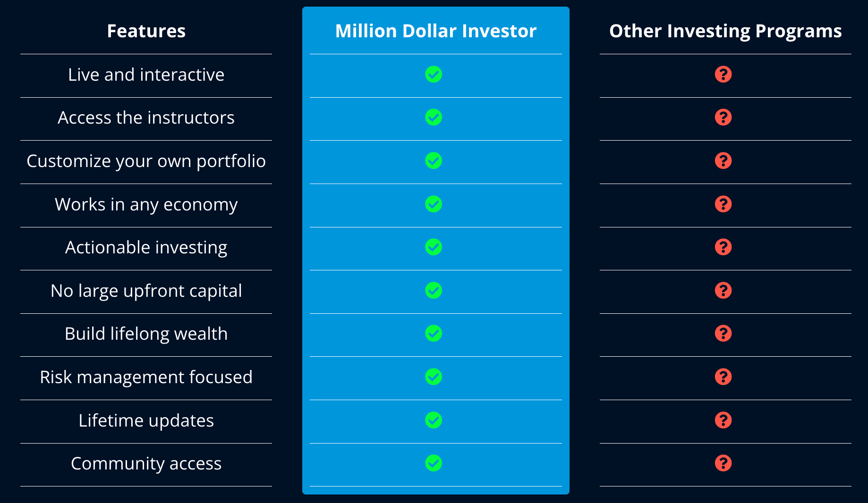The width and height of the screenshot is (868, 503).
Task: Click the green checkmark for Works in any economy
Action: click(x=433, y=204)
